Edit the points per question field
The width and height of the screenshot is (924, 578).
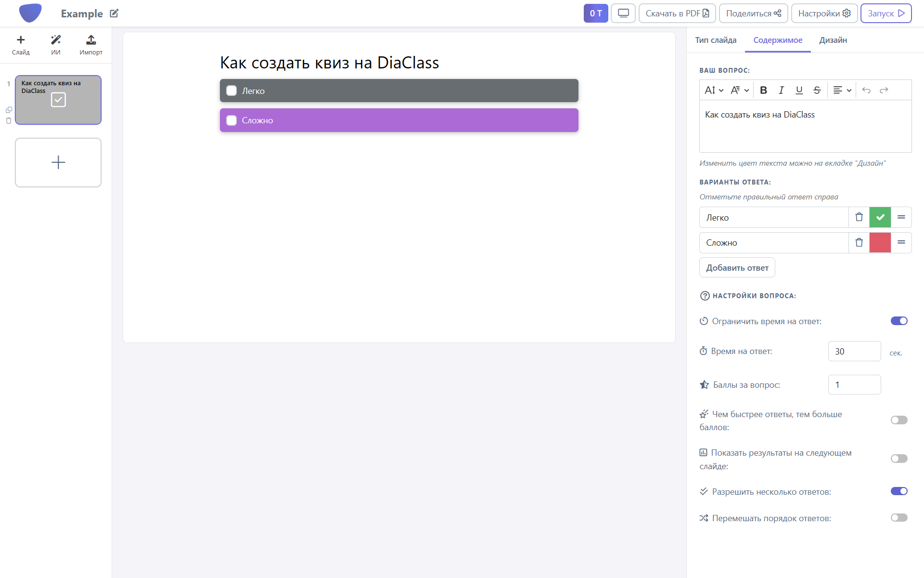(854, 384)
